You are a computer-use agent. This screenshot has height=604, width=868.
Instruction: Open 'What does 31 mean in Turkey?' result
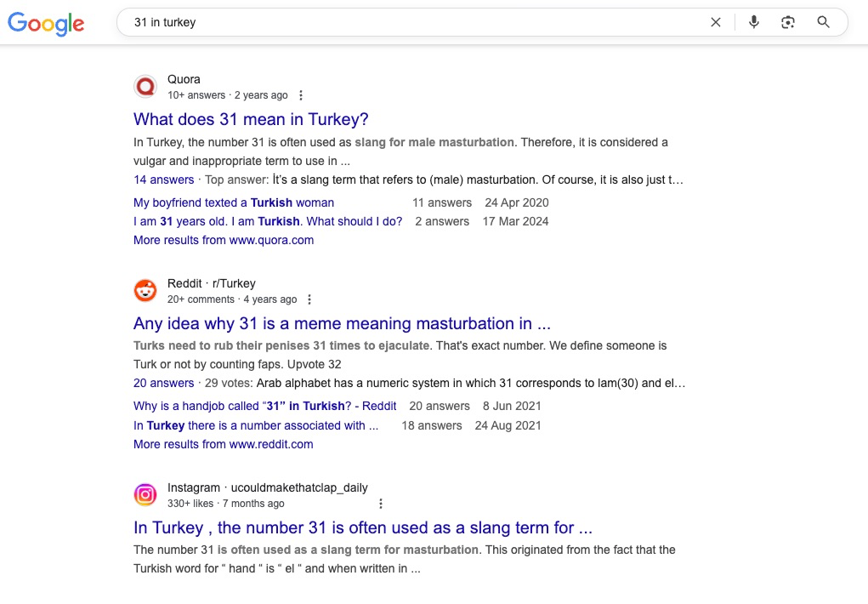251,119
